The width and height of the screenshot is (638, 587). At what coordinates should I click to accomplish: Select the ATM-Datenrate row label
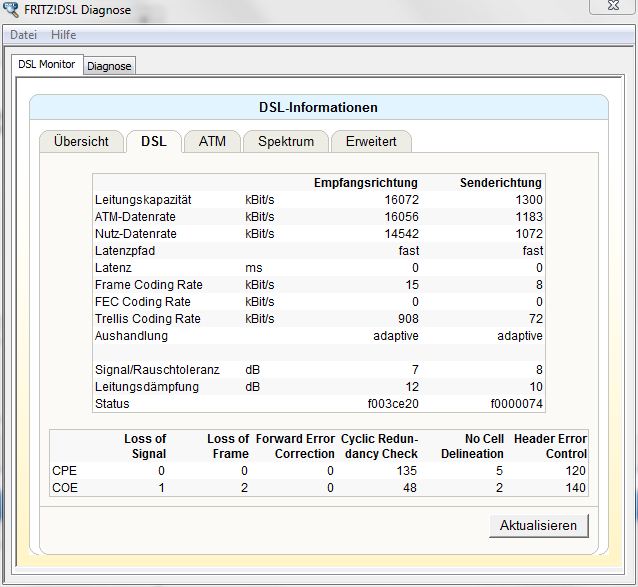tap(135, 217)
